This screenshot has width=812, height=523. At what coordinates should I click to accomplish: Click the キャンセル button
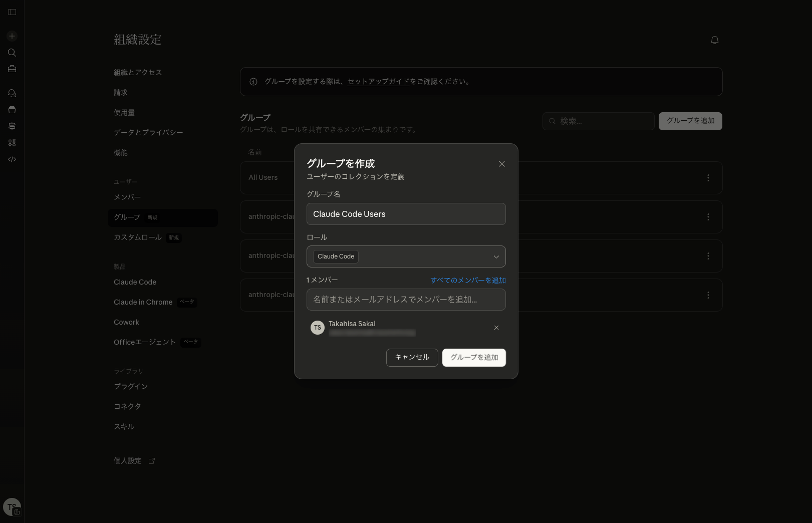click(412, 357)
